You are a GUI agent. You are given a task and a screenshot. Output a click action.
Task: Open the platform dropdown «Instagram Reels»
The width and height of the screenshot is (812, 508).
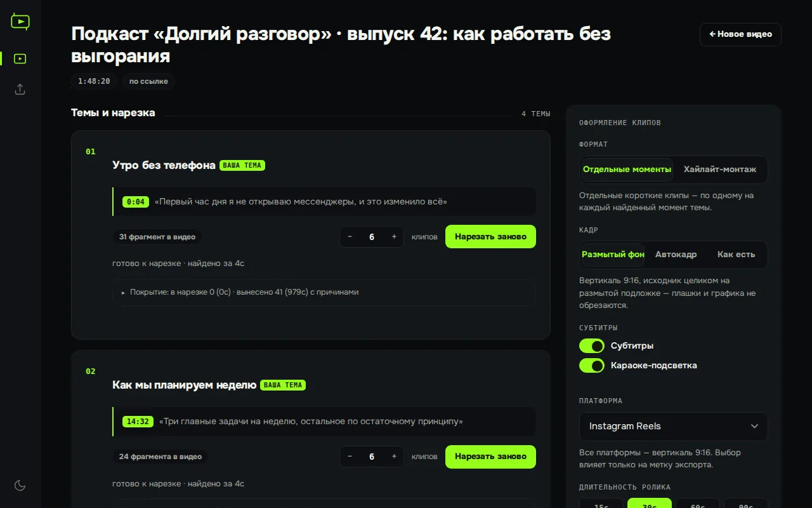[x=674, y=427]
